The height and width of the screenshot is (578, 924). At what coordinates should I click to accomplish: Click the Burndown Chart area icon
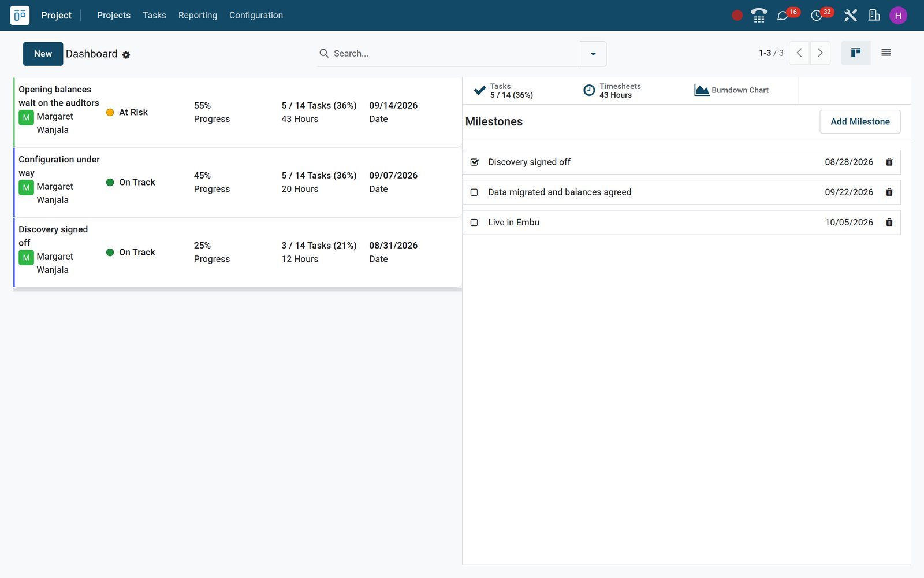coord(702,91)
